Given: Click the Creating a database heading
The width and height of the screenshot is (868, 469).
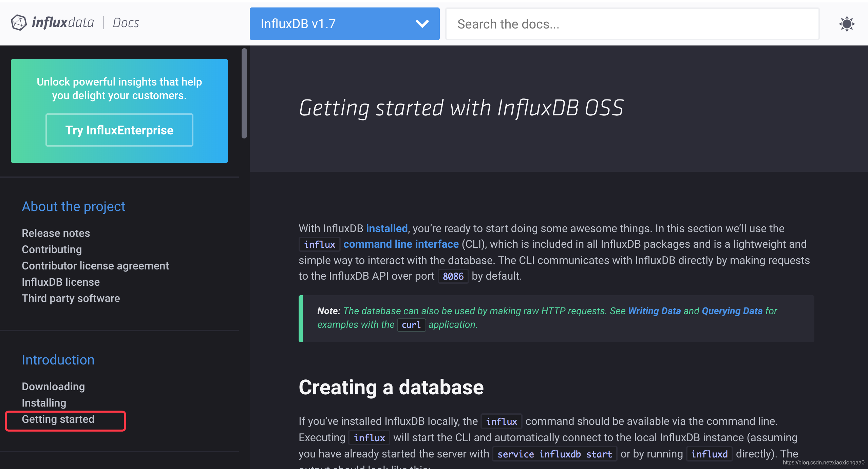Looking at the screenshot, I should 391,387.
